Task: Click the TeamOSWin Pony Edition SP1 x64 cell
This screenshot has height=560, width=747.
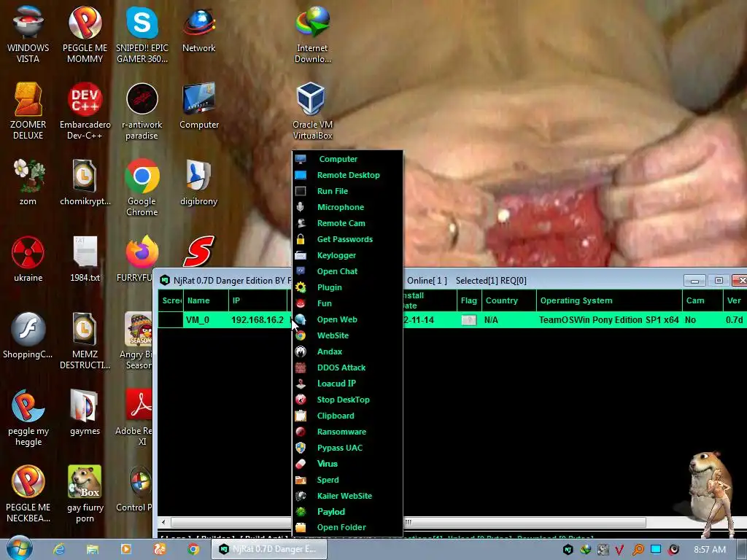Action: [x=609, y=320]
